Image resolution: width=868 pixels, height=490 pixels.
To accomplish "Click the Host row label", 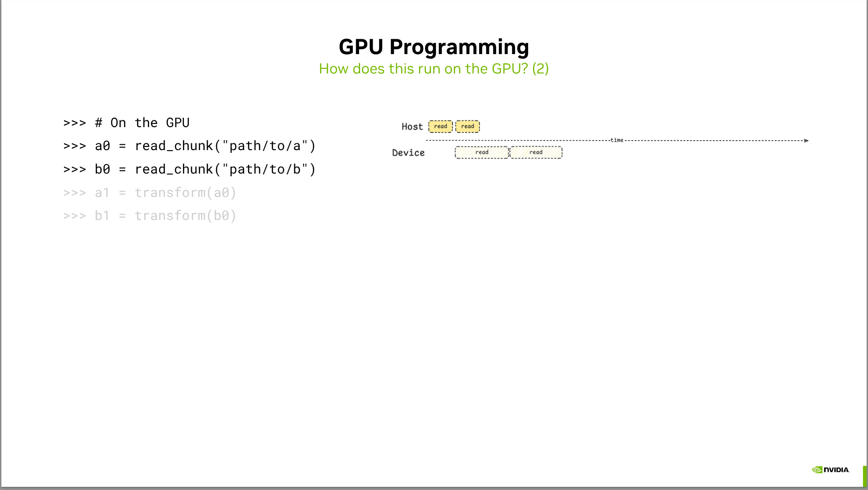I will 412,127.
